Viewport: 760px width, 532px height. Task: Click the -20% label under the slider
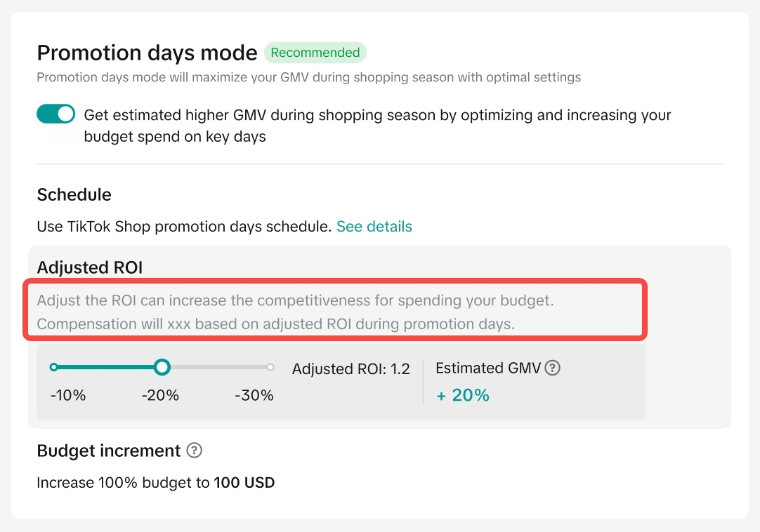pyautogui.click(x=160, y=395)
